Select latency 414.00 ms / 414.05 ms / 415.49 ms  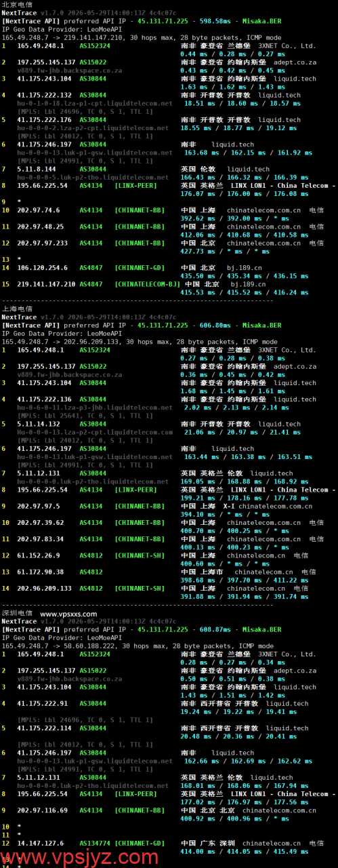pos(245,851)
